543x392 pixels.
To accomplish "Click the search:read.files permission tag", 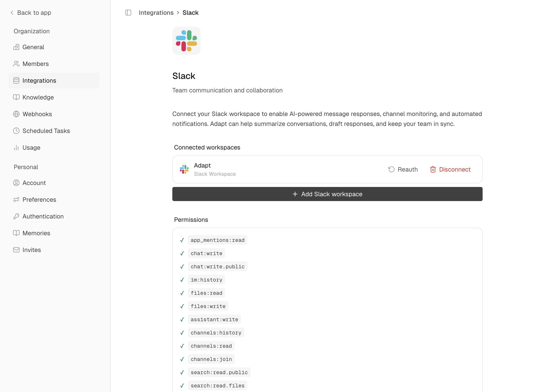I will [x=217, y=386].
